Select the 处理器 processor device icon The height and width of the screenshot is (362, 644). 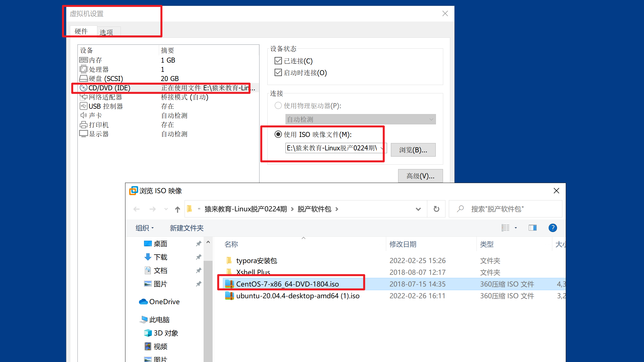click(x=83, y=69)
